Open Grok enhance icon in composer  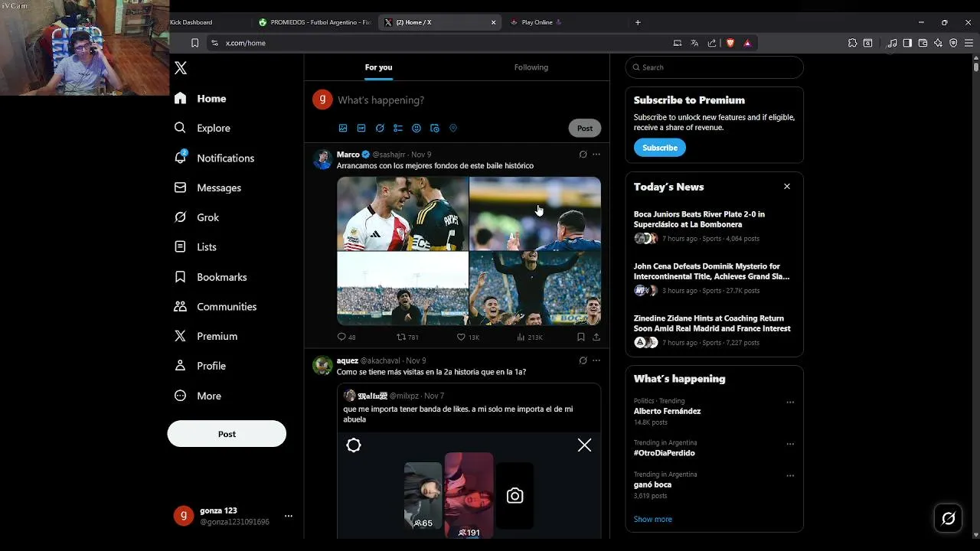coord(380,128)
